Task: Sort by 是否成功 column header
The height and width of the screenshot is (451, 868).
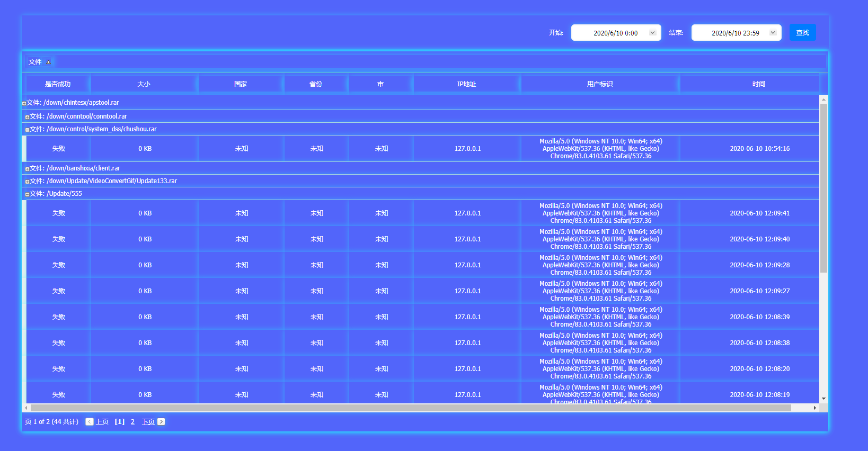Action: coord(58,84)
